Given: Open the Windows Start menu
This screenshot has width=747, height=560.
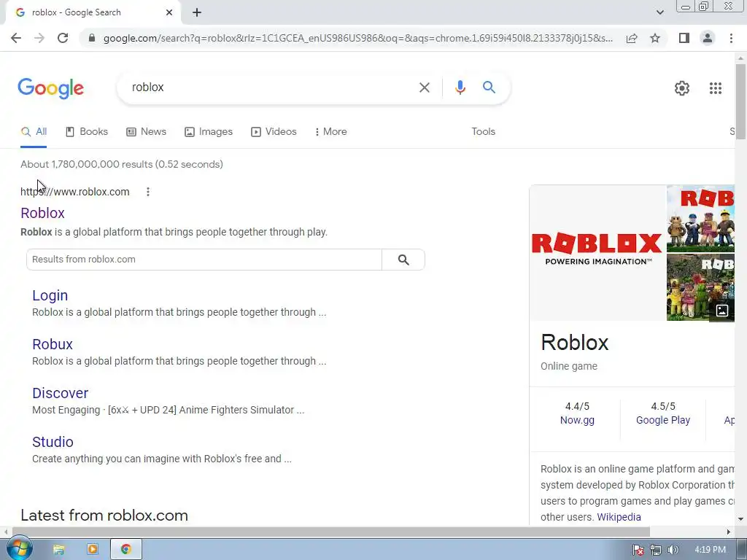Looking at the screenshot, I should (19, 549).
